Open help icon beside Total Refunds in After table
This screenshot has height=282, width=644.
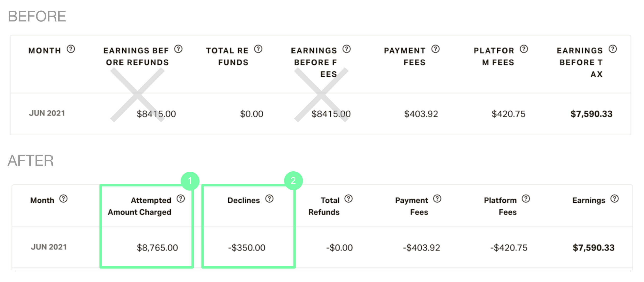(x=348, y=198)
